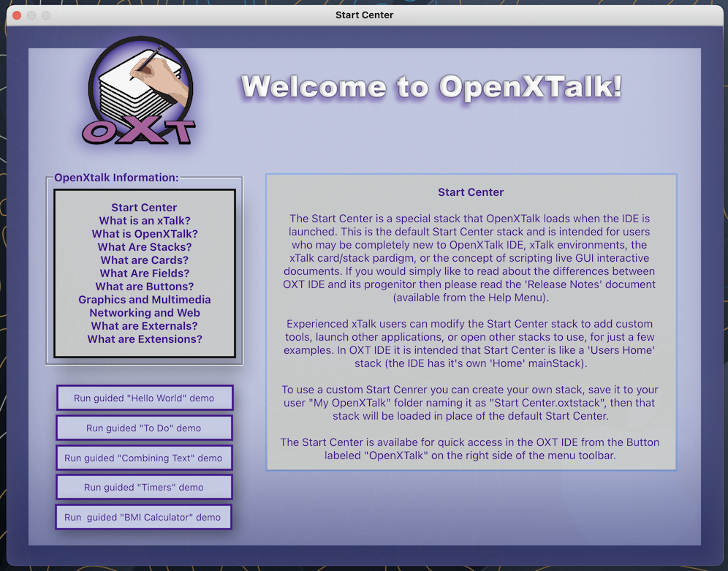Viewport: 728px width, 571px height.
Task: Open the "What are Buttons?" topic
Action: [145, 287]
